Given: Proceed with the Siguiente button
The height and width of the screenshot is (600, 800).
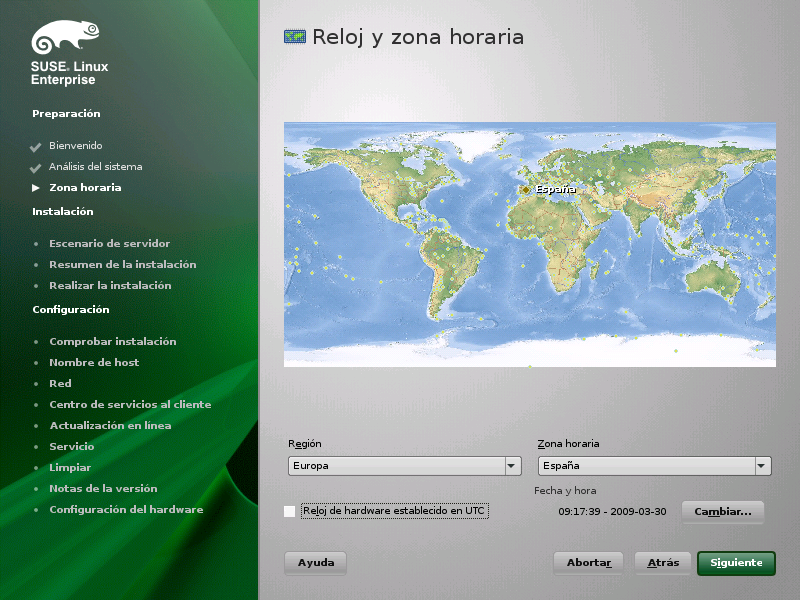Looking at the screenshot, I should pyautogui.click(x=736, y=563).
